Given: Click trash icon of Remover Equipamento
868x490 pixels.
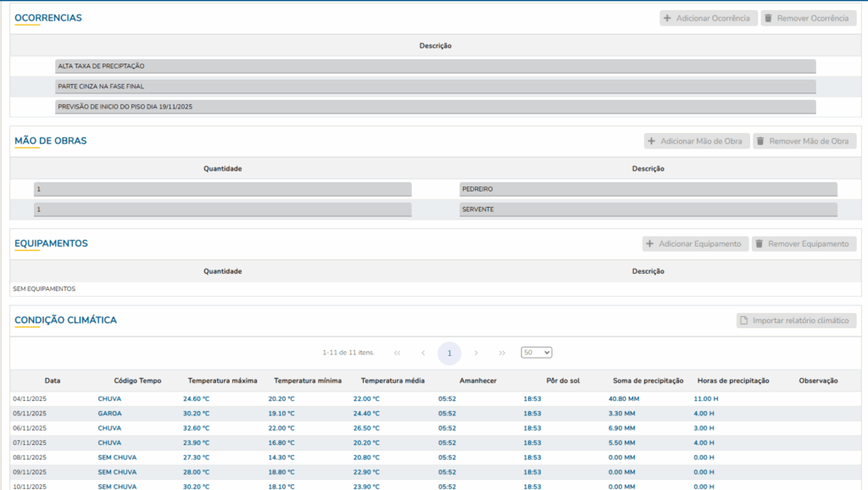Looking at the screenshot, I should 759,244.
